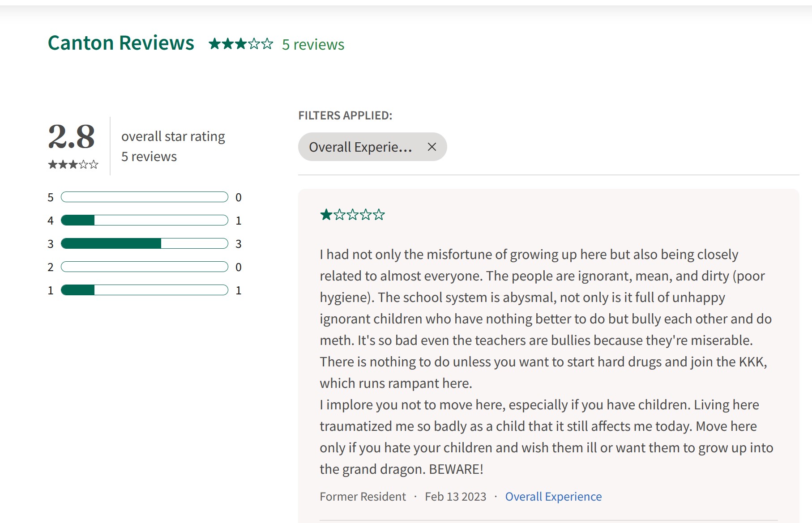Click the count beside the 3-star bar

[239, 244]
